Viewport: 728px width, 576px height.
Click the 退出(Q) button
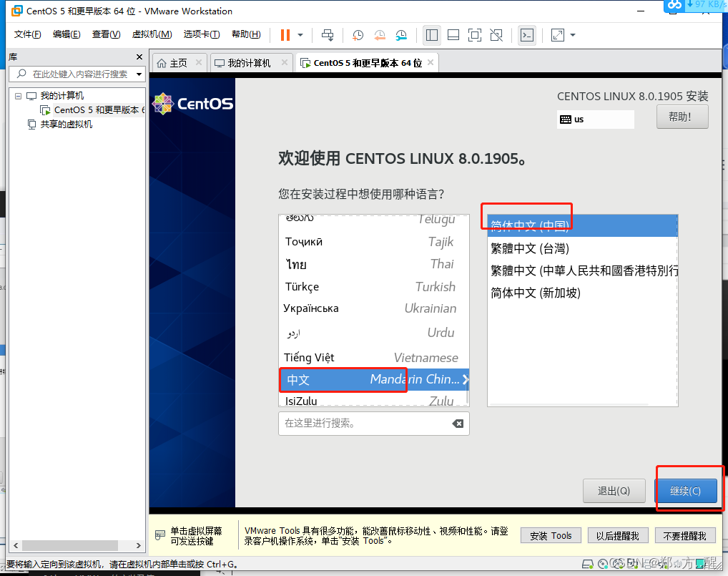pos(614,491)
